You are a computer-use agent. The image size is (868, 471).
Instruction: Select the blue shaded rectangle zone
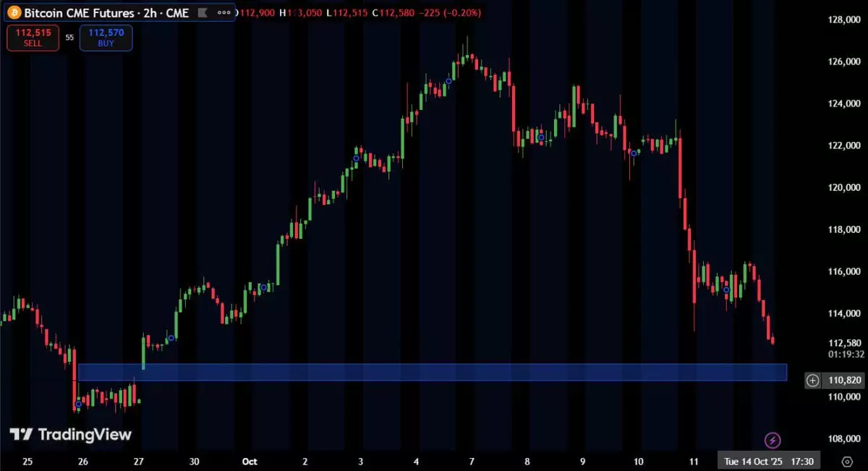[x=434, y=372]
